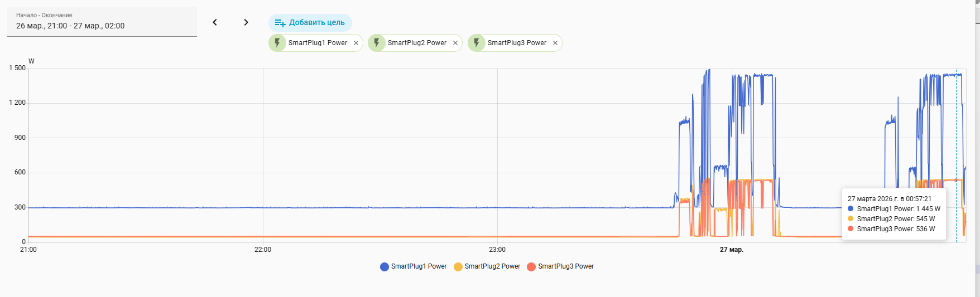Click red SmartPlug3 legend color dot
980x297 pixels.
coord(531,267)
